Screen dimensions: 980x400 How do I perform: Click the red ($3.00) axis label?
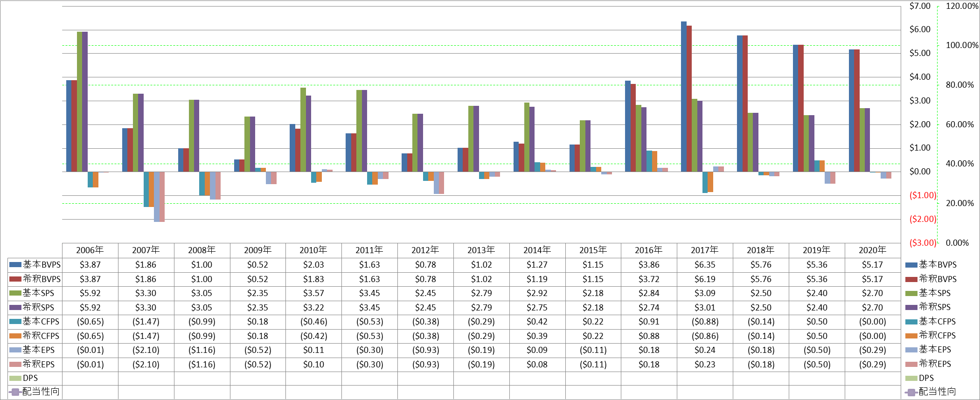point(923,243)
